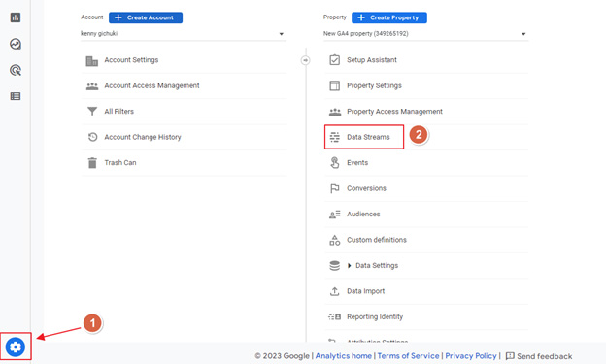Open Setup Assistant entry
606x364 pixels.
[x=372, y=60]
